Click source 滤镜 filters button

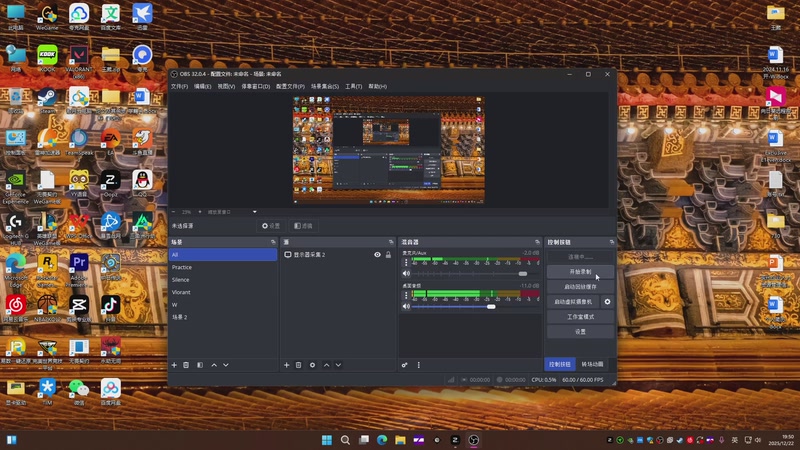(x=303, y=226)
